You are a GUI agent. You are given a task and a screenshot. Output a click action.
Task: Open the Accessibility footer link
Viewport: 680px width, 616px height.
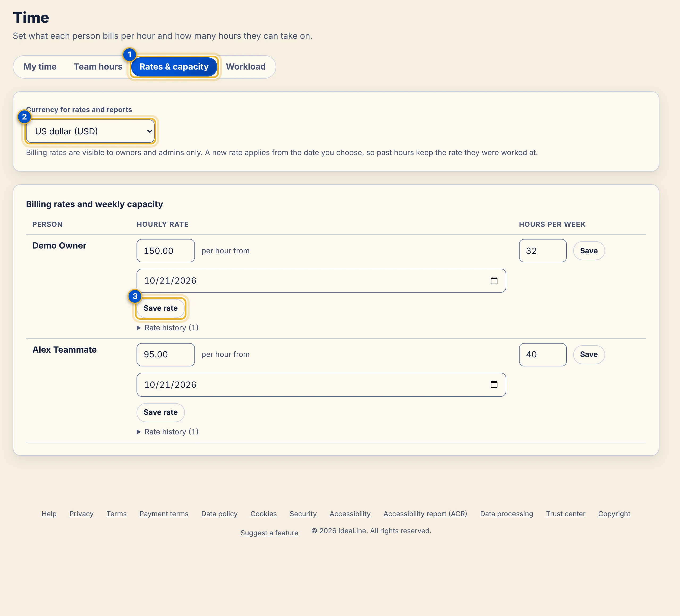pos(350,514)
